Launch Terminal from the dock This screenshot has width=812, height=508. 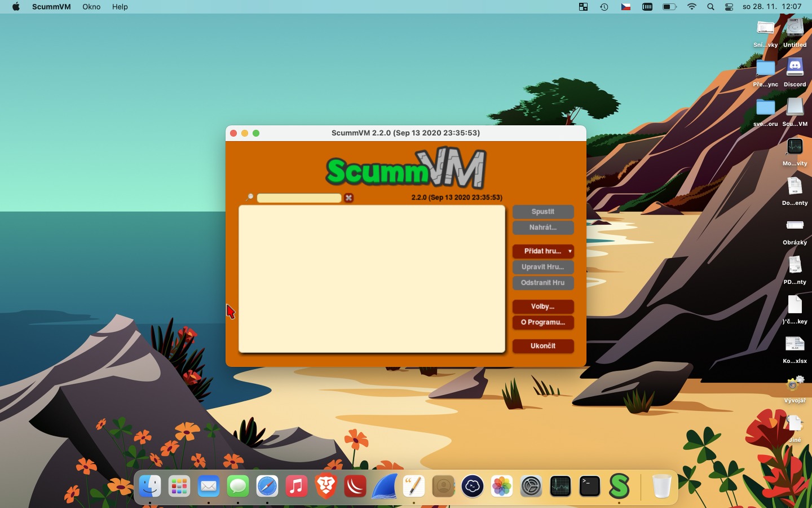tap(590, 486)
